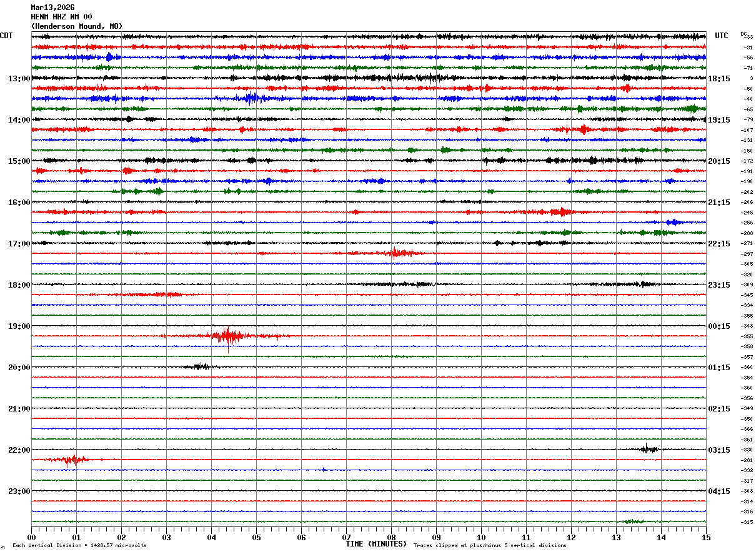Click the '18:15' UTC time label
Screen dimensions: 756x554
point(719,79)
